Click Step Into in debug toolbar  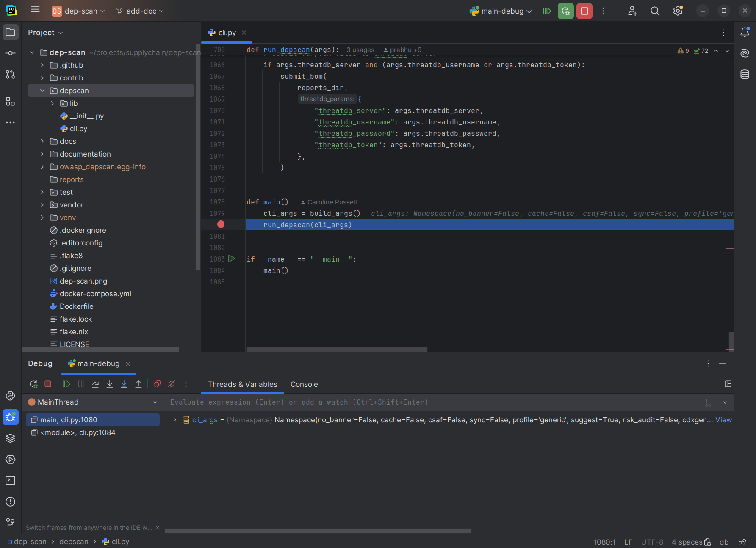(x=110, y=384)
